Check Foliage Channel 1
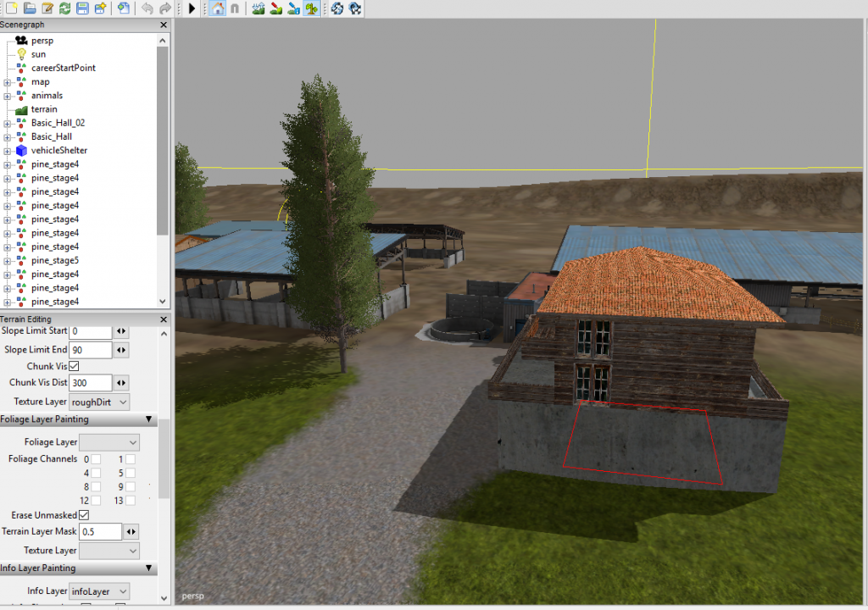 [130, 459]
